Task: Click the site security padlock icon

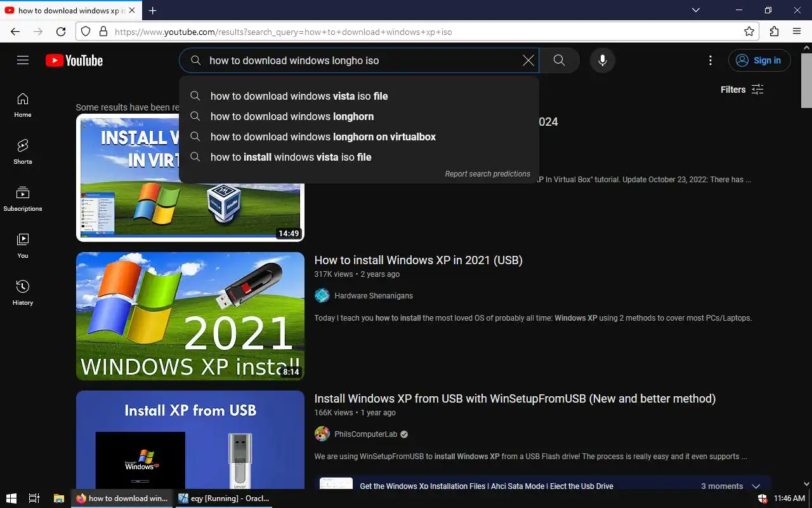Action: click(103, 32)
